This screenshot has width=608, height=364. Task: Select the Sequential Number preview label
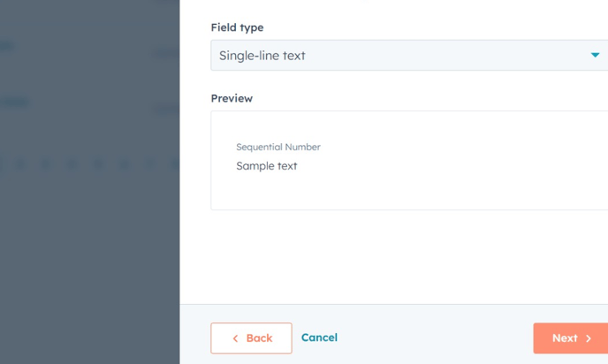pyautogui.click(x=278, y=147)
